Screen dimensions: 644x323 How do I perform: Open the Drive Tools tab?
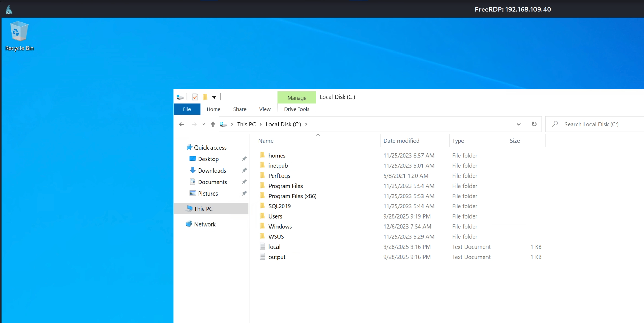pos(297,109)
